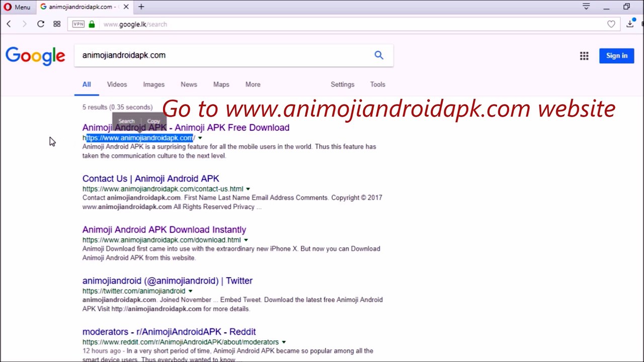Switch to the News tab
The image size is (644, 362).
(x=189, y=84)
